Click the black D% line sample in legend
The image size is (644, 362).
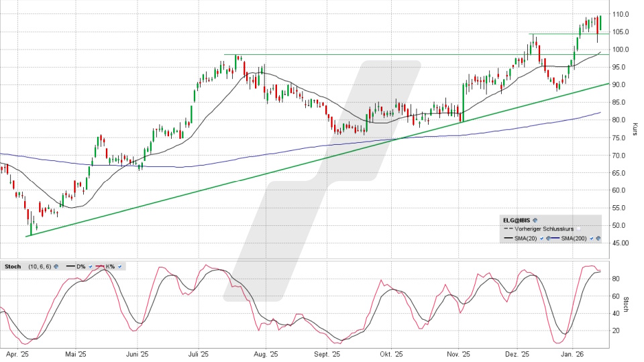click(70, 267)
